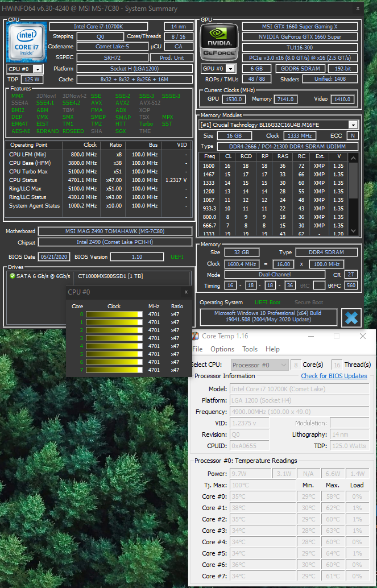Image resolution: width=377 pixels, height=588 pixels.
Task: Click Core #5 max temperature 64°C
Action: [x=333, y=553]
